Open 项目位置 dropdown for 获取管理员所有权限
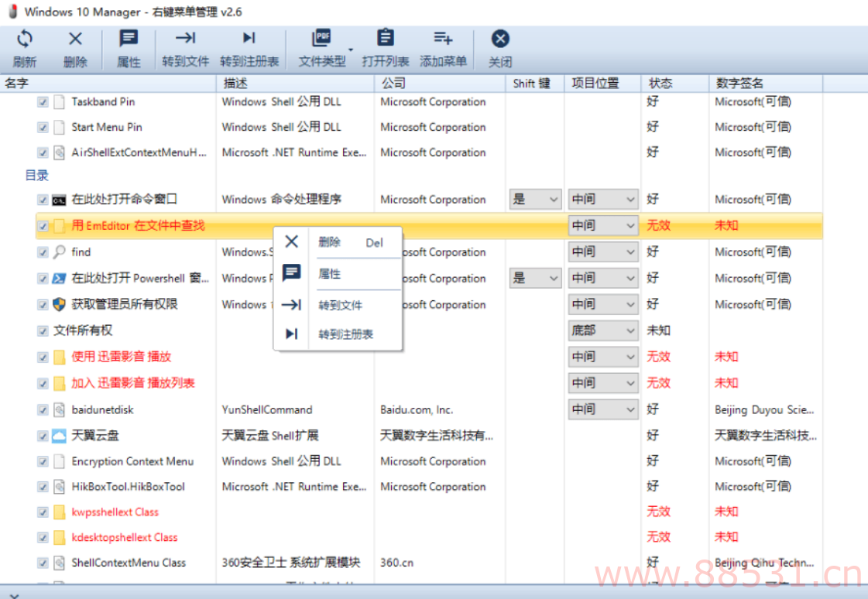 click(x=603, y=304)
